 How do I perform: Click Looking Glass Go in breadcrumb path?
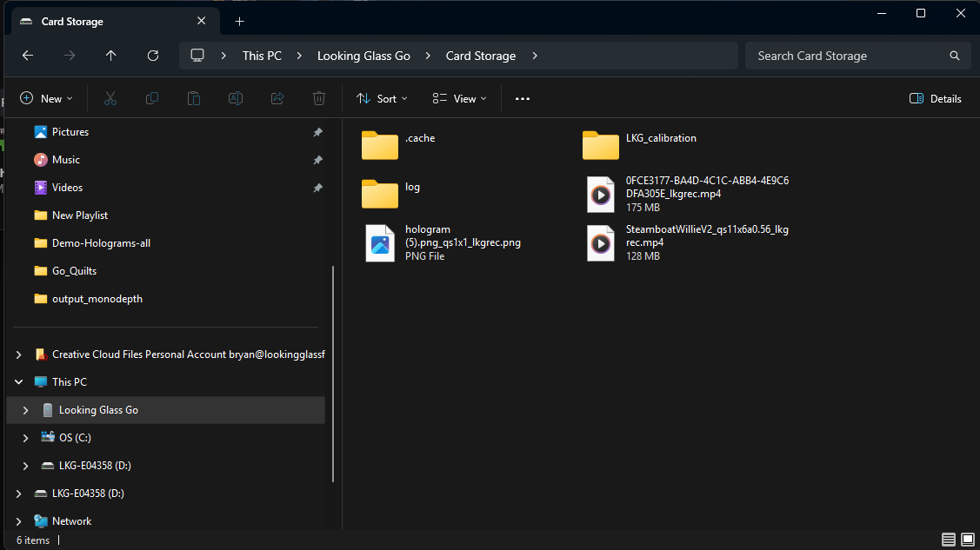click(x=363, y=56)
